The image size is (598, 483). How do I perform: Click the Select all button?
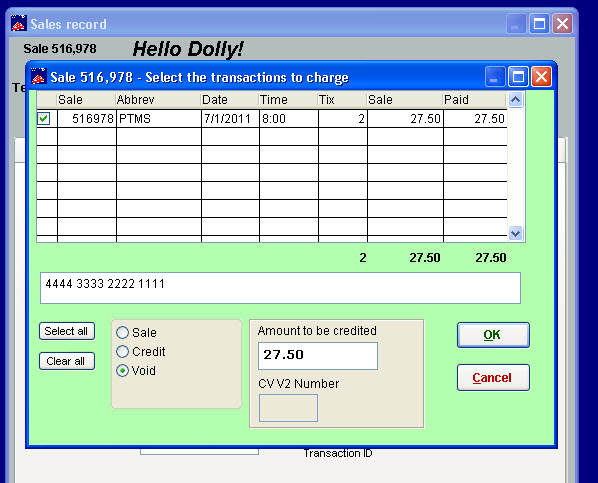(x=67, y=331)
